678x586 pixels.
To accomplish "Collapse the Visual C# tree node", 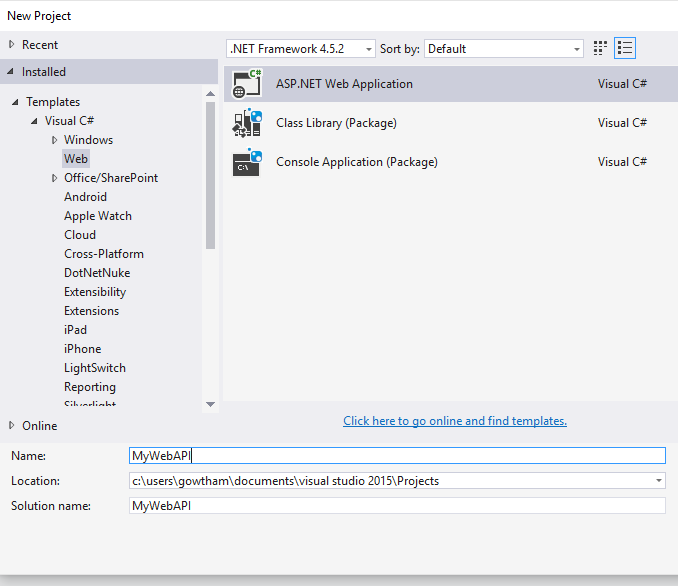I will [x=34, y=121].
